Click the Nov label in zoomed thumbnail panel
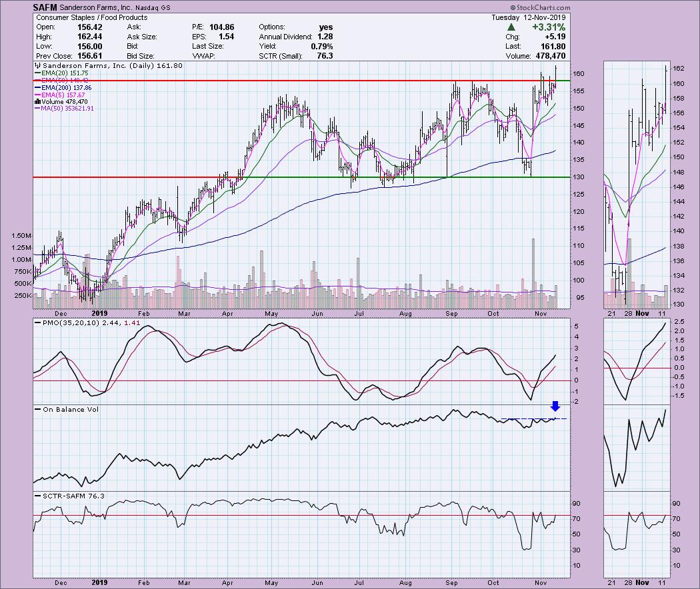The height and width of the screenshot is (589, 700). 642,313
